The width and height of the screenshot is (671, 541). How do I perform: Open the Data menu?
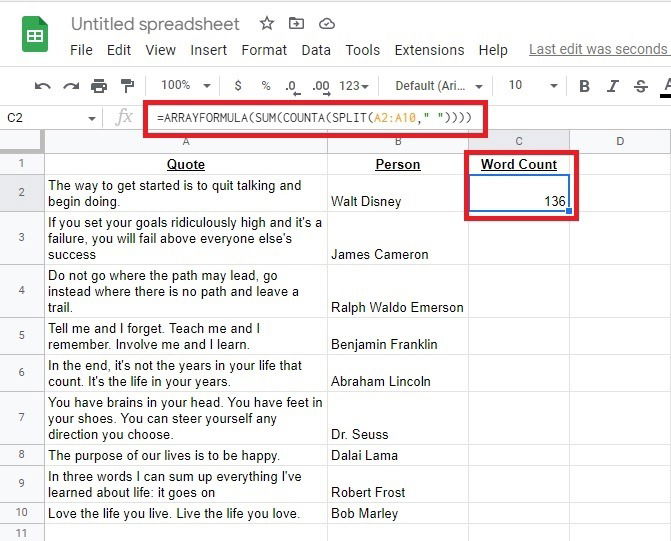pos(316,50)
